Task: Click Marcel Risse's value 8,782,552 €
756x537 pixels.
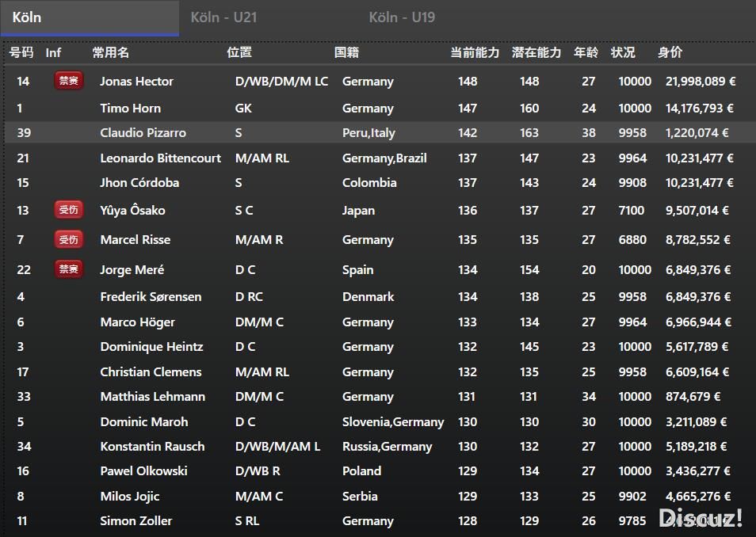Action: [697, 240]
